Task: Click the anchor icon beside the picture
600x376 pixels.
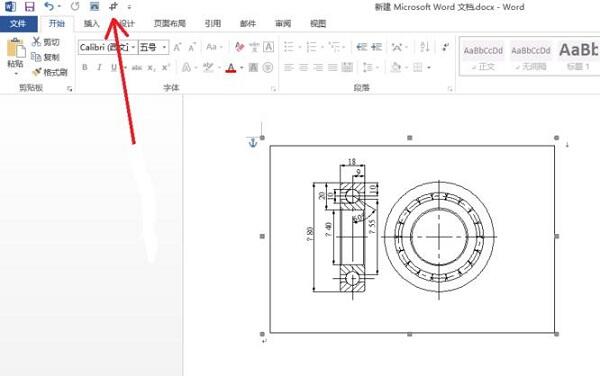Action: [253, 143]
